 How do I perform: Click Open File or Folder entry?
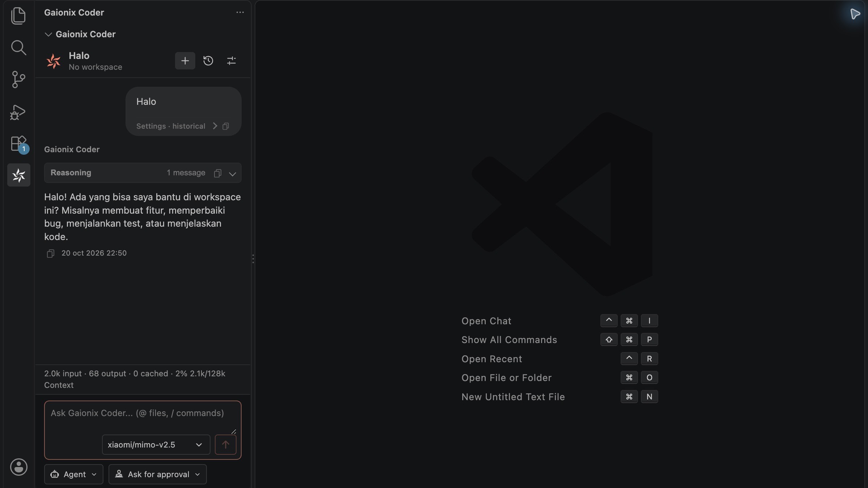coord(507,378)
